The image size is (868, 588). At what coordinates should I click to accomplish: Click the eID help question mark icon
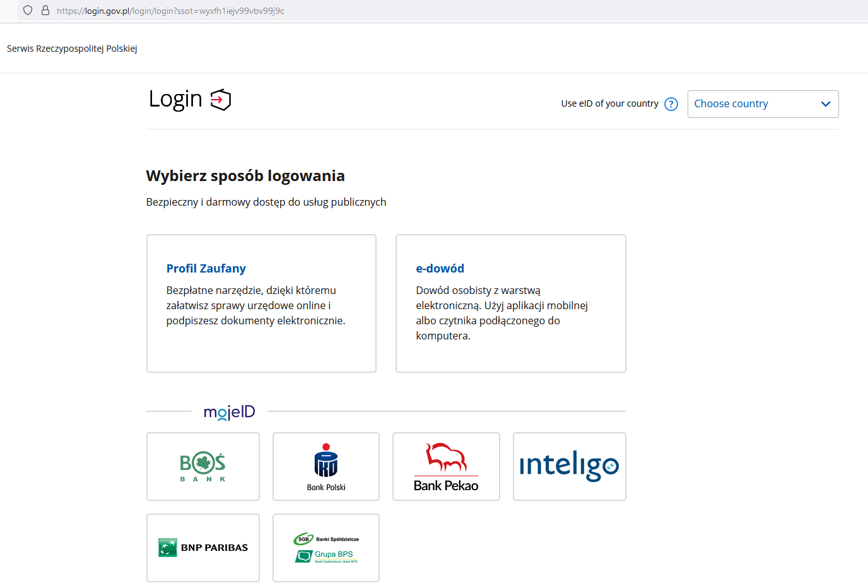pyautogui.click(x=671, y=104)
